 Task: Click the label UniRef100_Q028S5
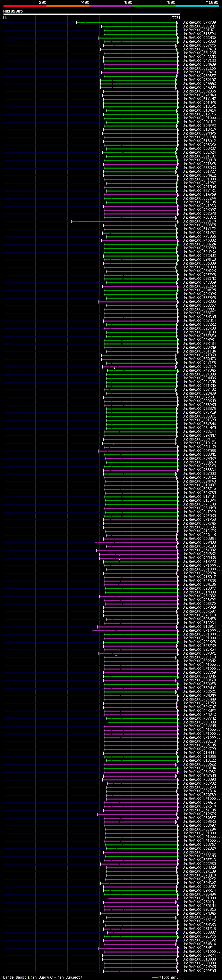point(199,91)
